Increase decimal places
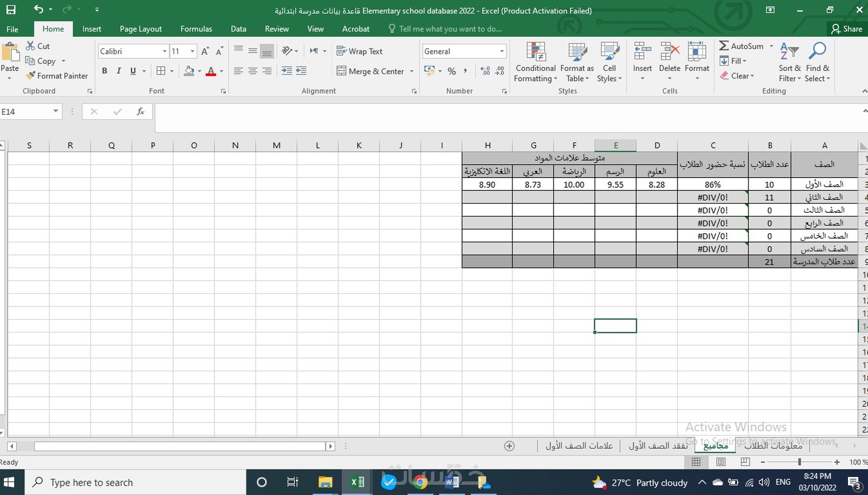This screenshot has height=495, width=868. click(x=485, y=71)
